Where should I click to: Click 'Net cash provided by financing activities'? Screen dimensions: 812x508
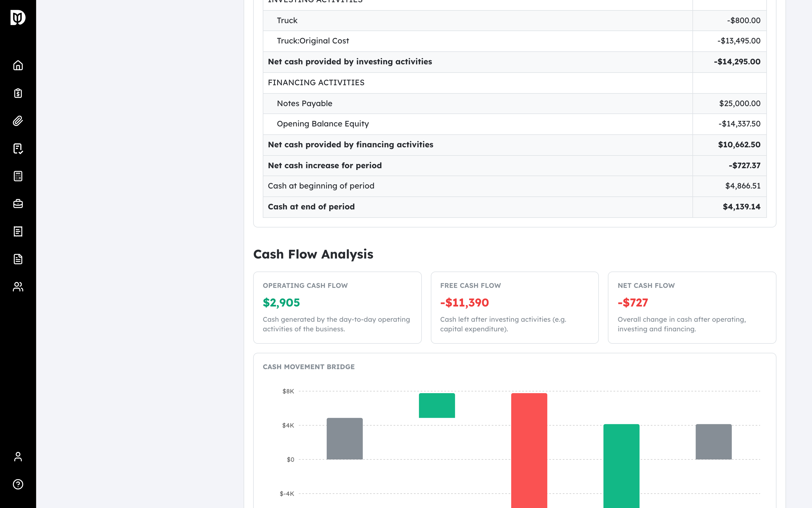(x=351, y=145)
